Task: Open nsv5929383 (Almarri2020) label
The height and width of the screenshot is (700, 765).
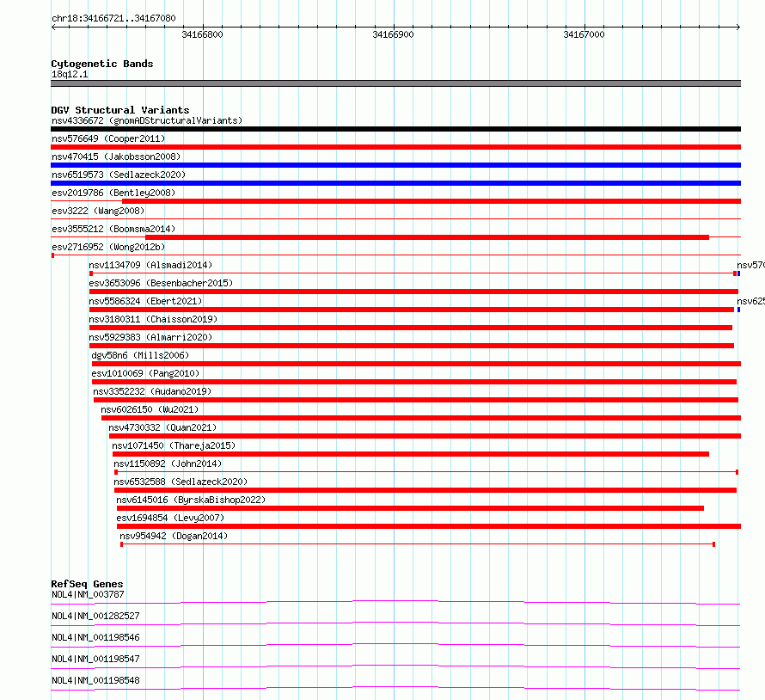Action: click(x=150, y=337)
